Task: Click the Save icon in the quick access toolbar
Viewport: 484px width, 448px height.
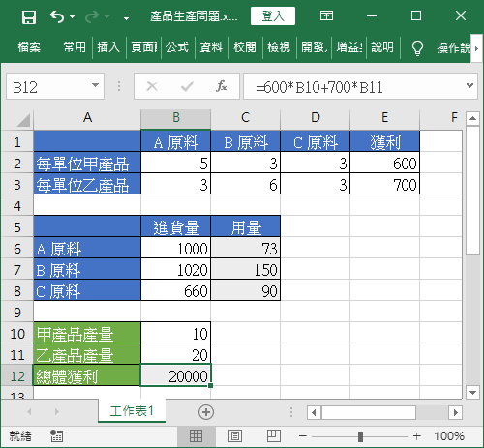Action: (29, 16)
